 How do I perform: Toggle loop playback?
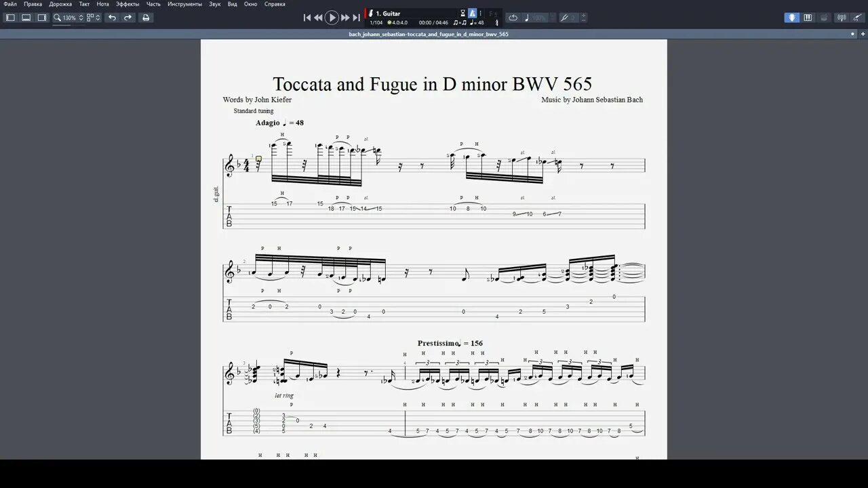(x=513, y=18)
